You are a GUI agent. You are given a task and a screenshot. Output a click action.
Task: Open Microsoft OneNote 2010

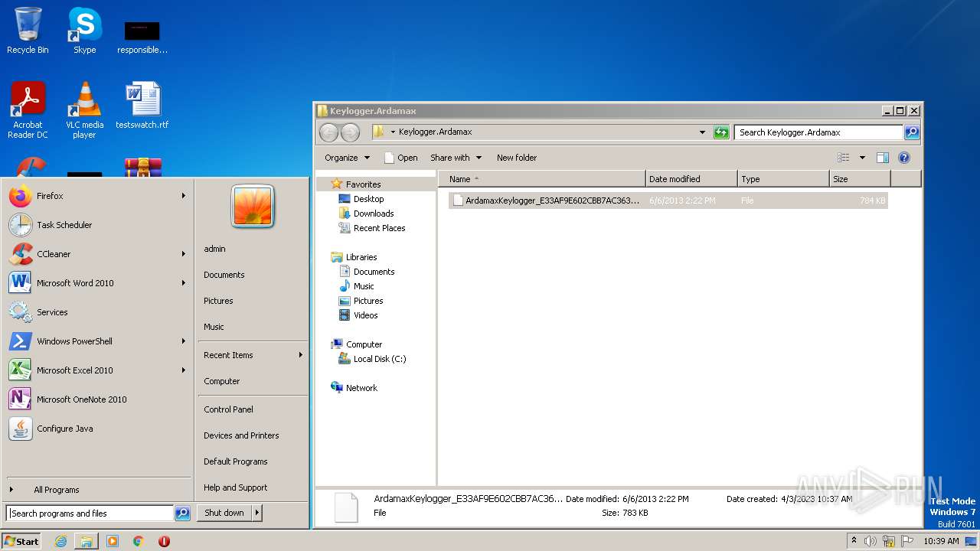click(x=96, y=399)
